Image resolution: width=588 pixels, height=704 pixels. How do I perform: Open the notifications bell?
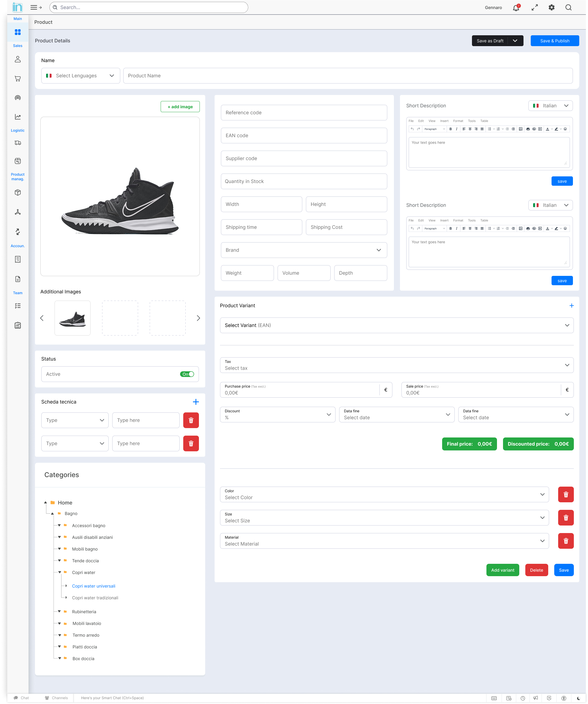(x=516, y=8)
